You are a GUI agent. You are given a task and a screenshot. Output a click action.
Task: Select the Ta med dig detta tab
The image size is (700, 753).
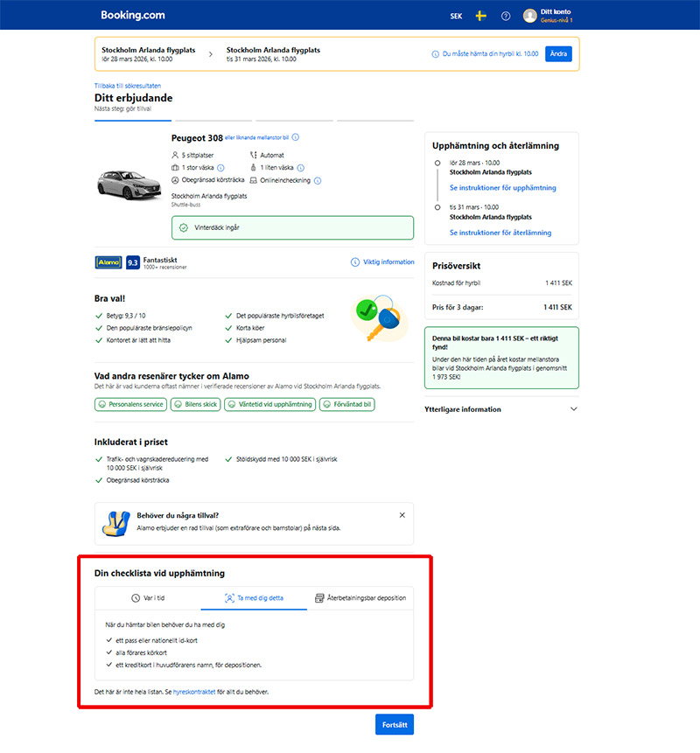[254, 598]
